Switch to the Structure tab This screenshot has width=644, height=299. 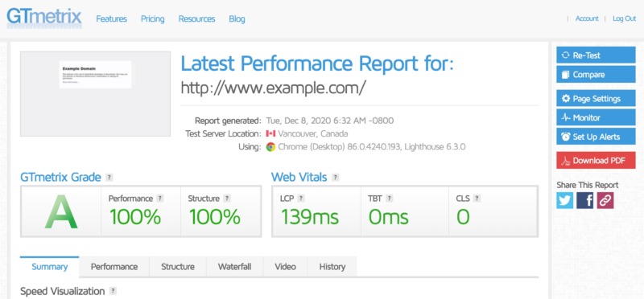pyautogui.click(x=178, y=267)
